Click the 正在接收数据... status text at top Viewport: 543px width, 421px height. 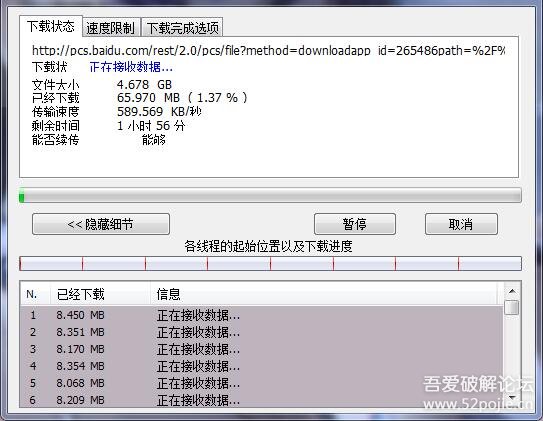tap(131, 67)
